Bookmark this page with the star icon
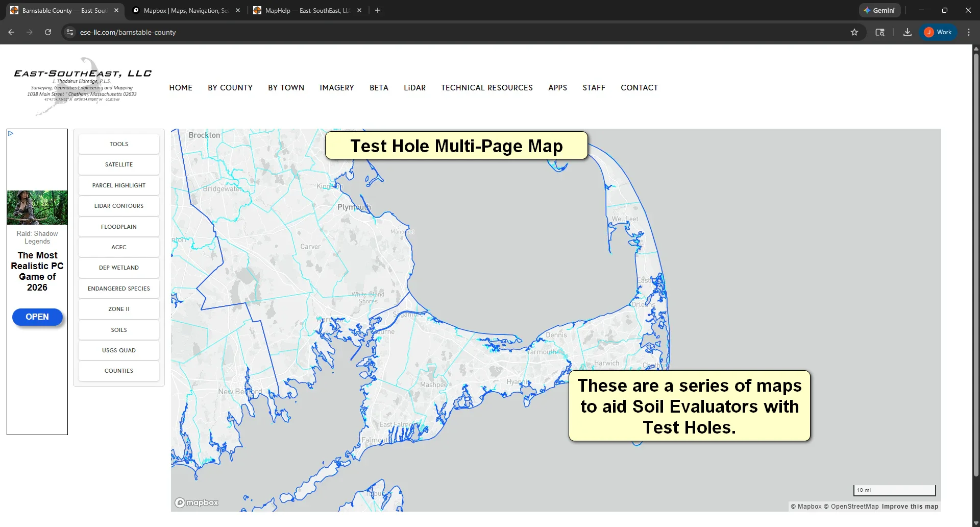980x527 pixels. pyautogui.click(x=855, y=32)
